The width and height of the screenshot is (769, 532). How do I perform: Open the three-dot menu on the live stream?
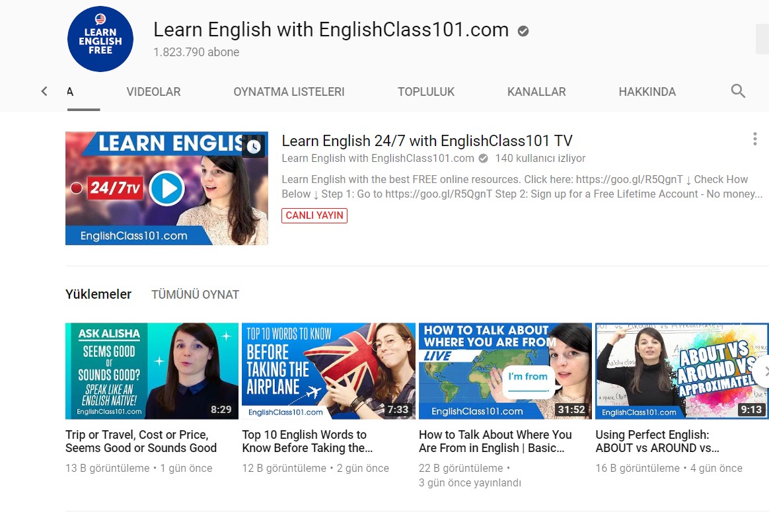pyautogui.click(x=754, y=139)
